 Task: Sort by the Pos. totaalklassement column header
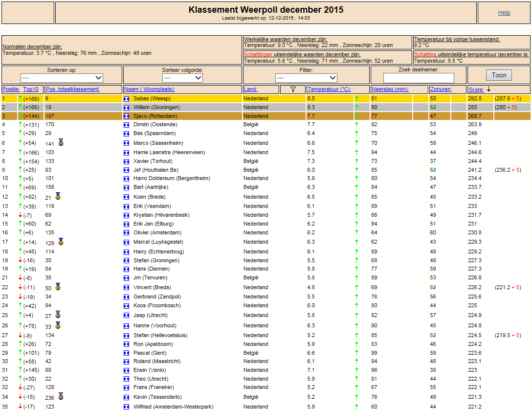(72, 89)
